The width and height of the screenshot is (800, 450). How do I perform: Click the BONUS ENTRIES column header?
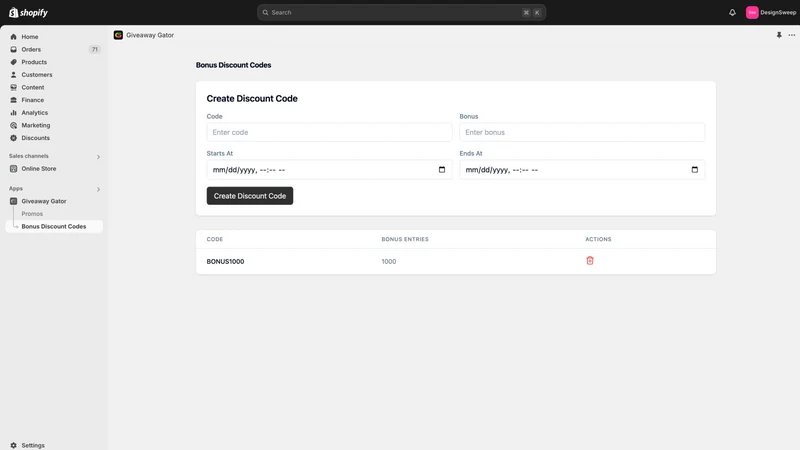[405, 239]
